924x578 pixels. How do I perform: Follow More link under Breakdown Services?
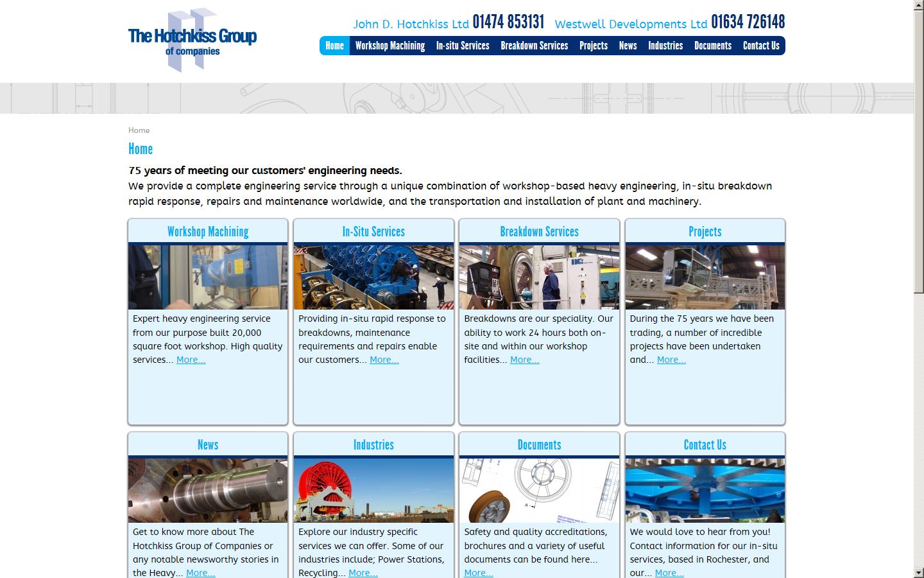click(525, 360)
